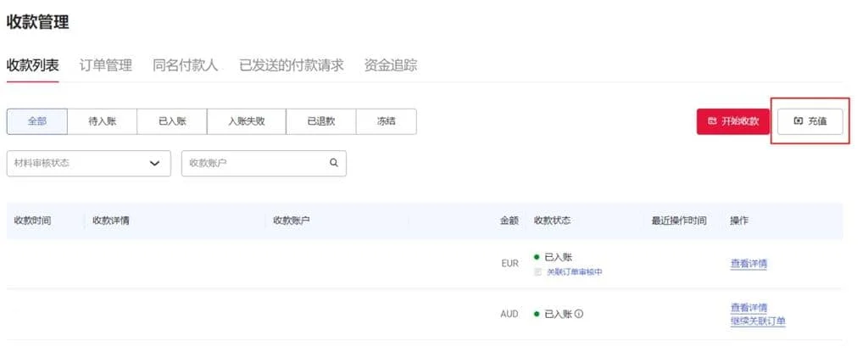Click the 最近操作时间 column header

click(x=679, y=221)
